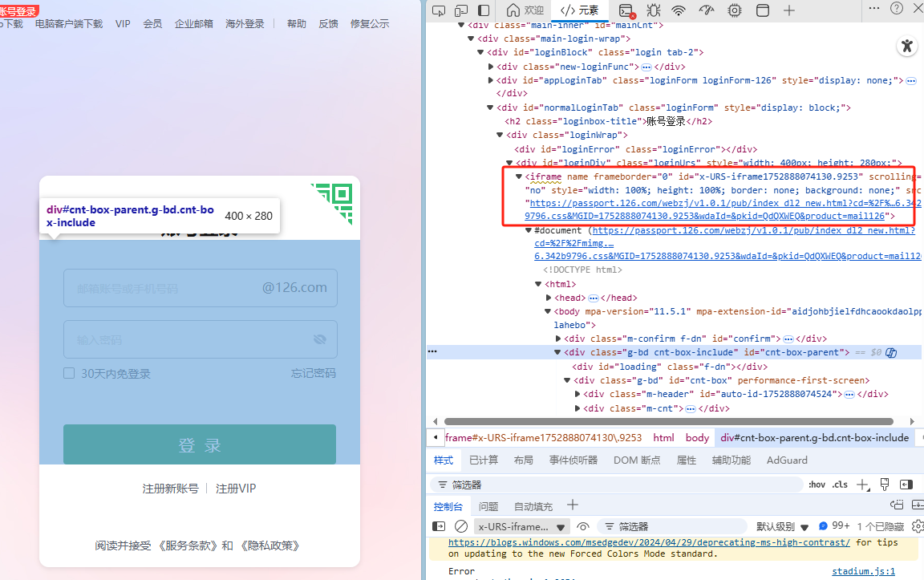Open 注册VIP link
Screen dimensions: 924x580
(x=236, y=488)
